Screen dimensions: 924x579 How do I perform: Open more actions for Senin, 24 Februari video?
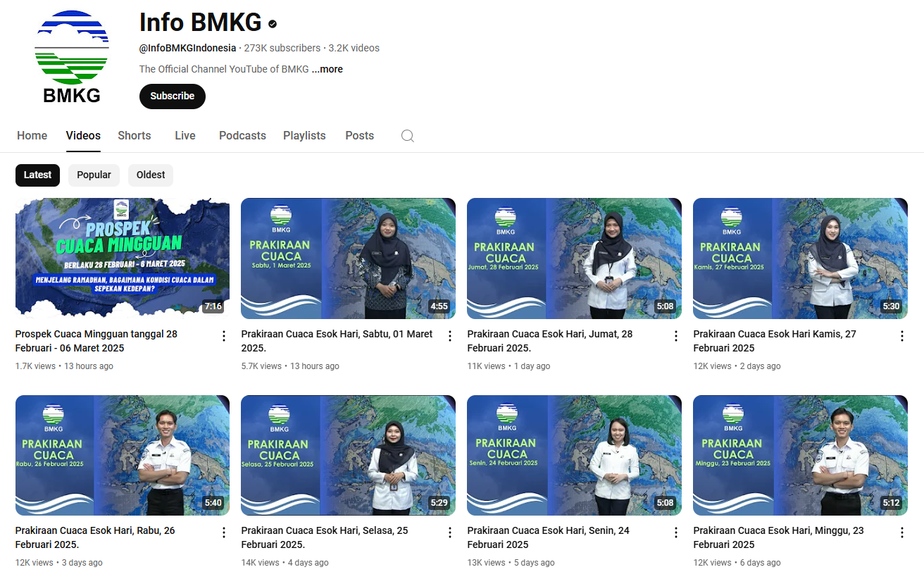coord(676,533)
